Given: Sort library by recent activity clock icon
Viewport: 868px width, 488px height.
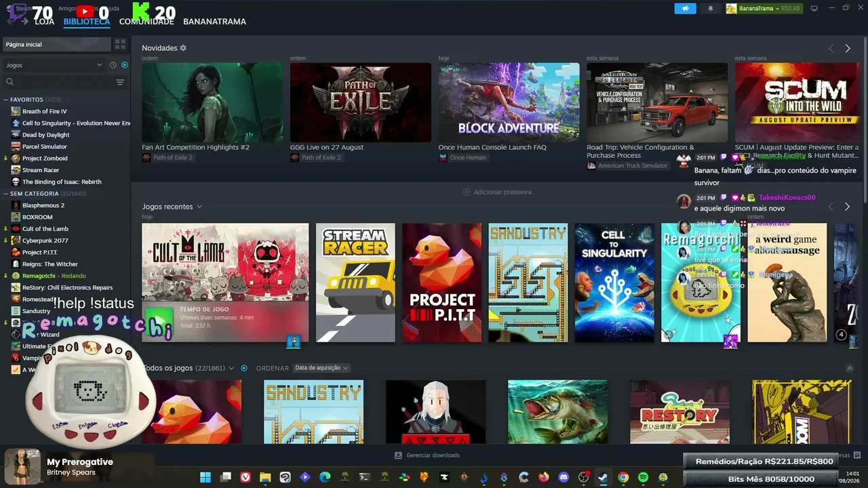Looking at the screenshot, I should pyautogui.click(x=113, y=65).
